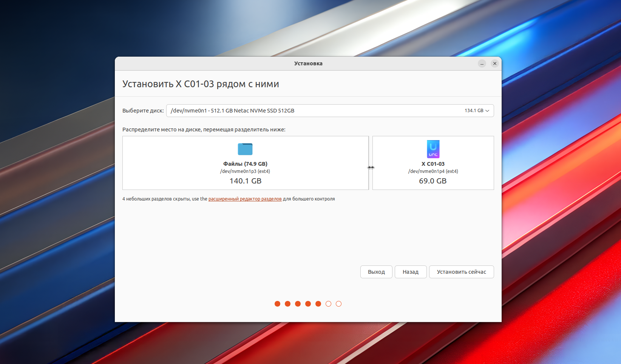Click the 134.1 GB label in the disk selector
The image size is (621, 364).
coord(474,111)
